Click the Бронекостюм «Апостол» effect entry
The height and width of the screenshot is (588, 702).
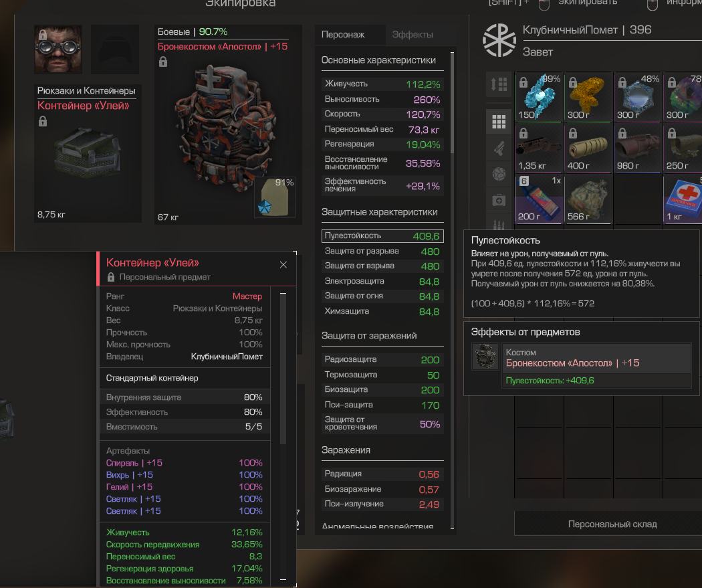[x=596, y=359]
